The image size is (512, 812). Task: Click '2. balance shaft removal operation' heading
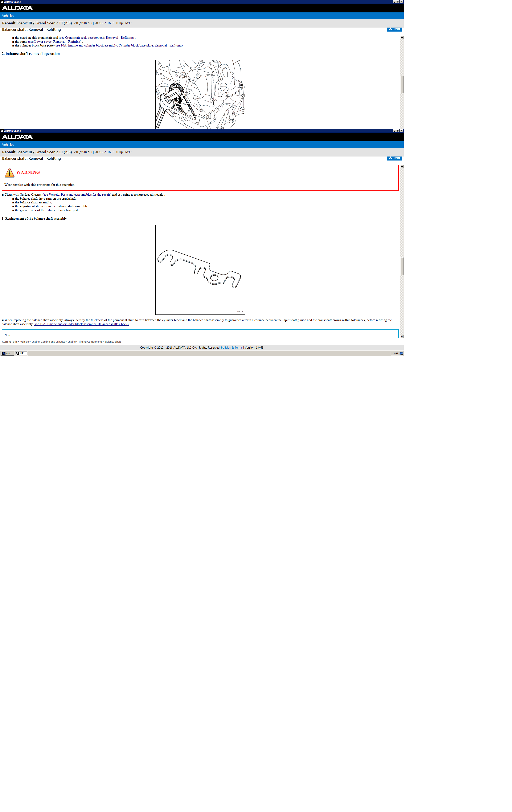(31, 54)
